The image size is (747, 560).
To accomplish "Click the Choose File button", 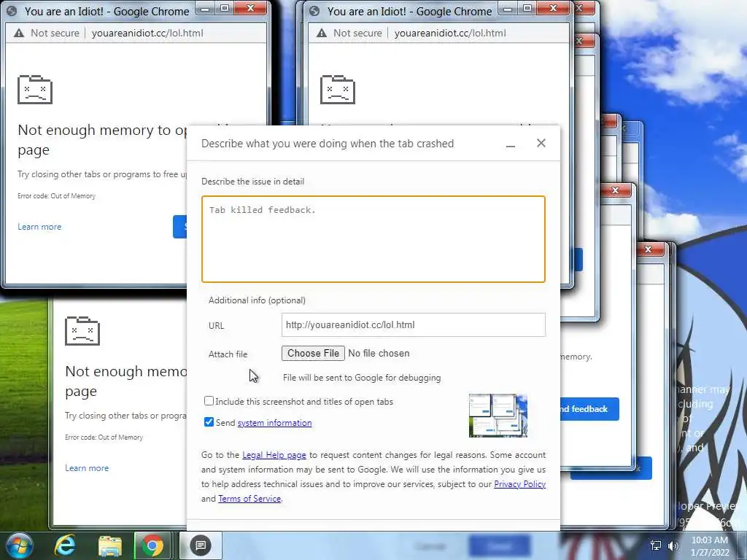I will (x=313, y=354).
